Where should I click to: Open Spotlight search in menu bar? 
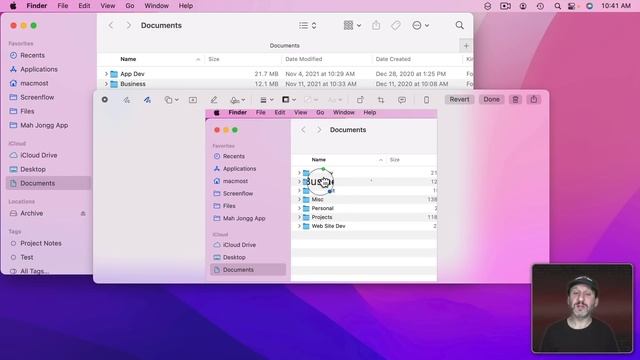[558, 6]
